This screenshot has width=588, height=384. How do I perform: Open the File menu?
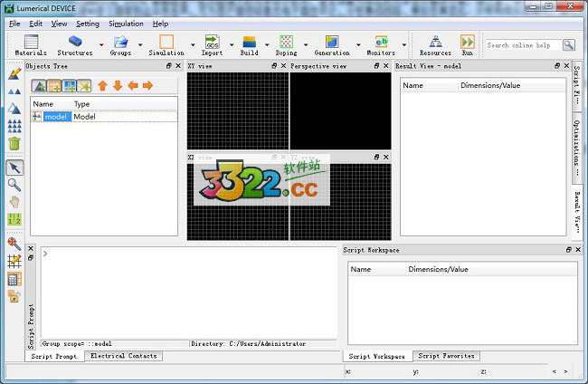[x=14, y=24]
